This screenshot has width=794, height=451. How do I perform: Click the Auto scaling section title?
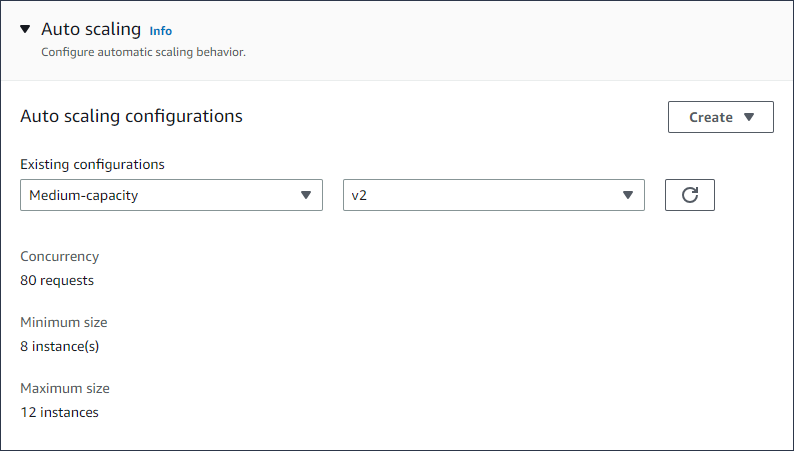(91, 30)
